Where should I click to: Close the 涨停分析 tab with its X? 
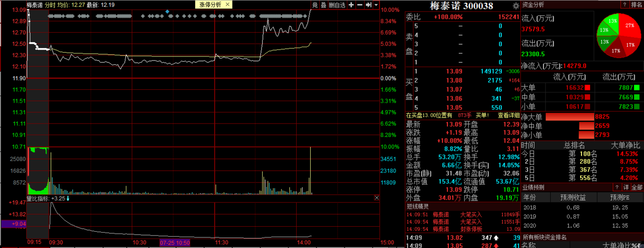227,4
